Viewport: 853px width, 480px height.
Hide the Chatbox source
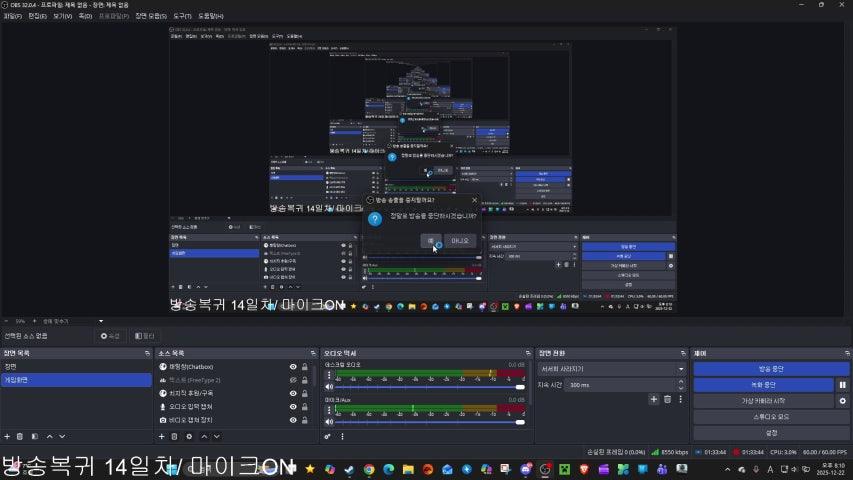[293, 367]
